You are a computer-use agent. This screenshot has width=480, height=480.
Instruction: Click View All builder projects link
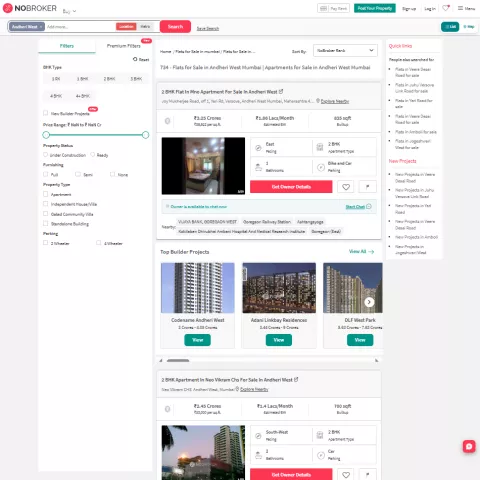(x=362, y=251)
